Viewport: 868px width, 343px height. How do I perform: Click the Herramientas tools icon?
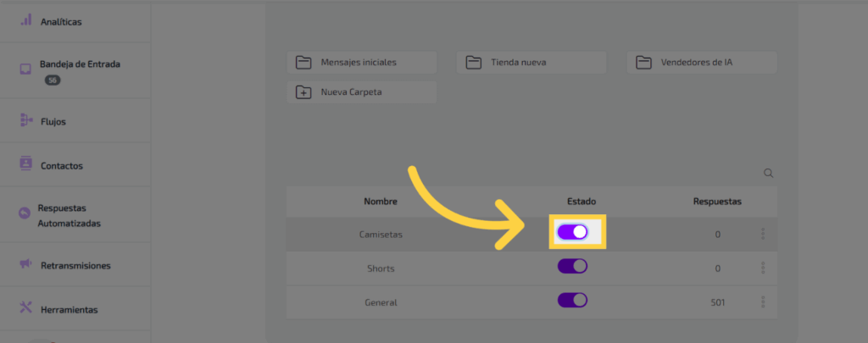[25, 308]
